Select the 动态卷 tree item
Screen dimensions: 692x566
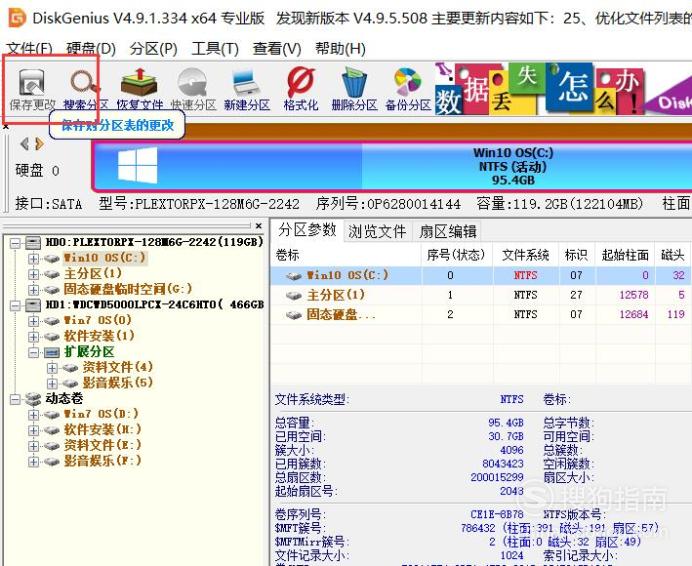coord(64,398)
